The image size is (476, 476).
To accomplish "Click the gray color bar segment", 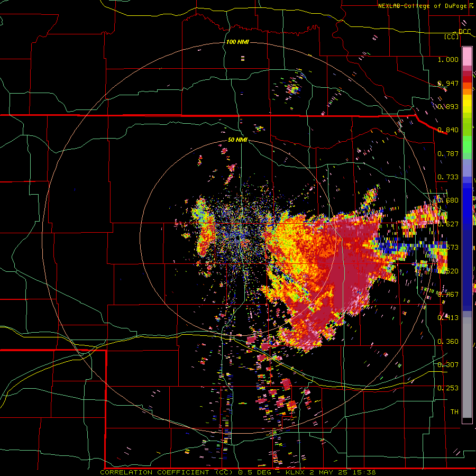I will [x=467, y=368].
